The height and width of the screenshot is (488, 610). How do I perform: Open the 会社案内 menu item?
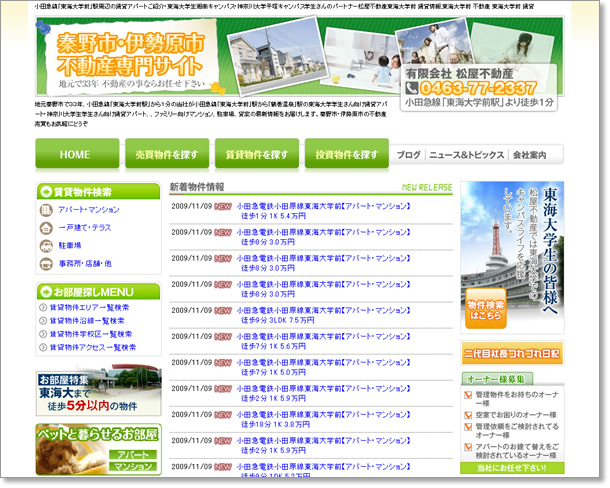529,155
